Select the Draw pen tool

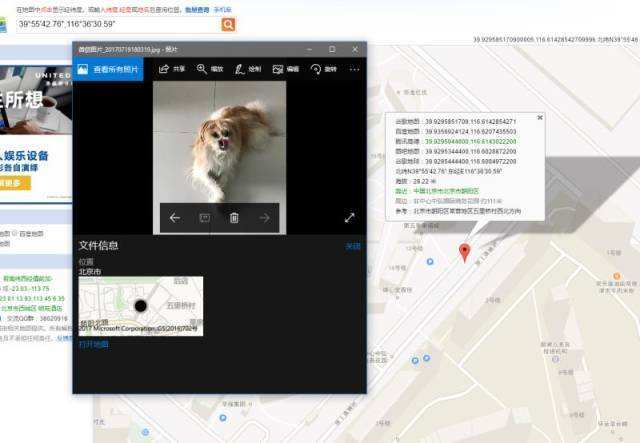[247, 69]
